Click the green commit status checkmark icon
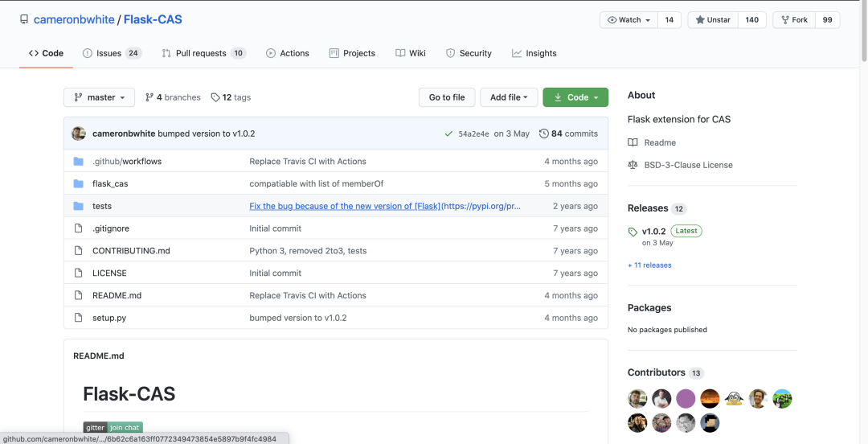 448,134
